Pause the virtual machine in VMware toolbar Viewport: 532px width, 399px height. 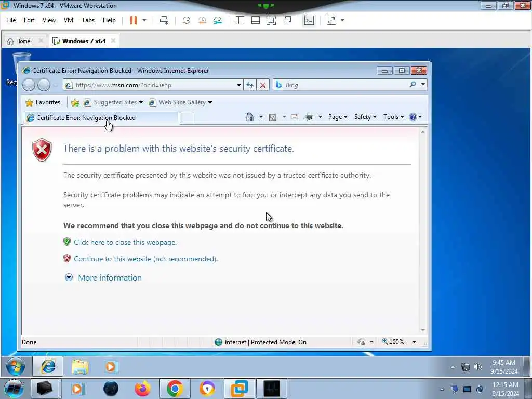pyautogui.click(x=134, y=20)
